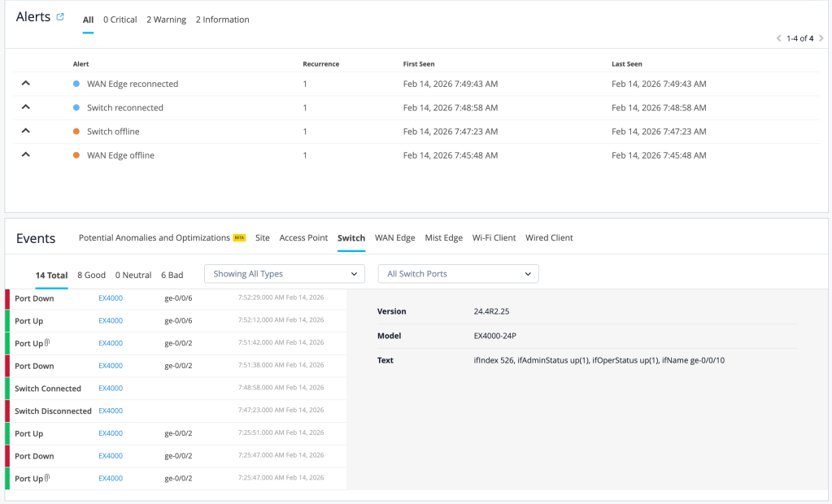Expand the Switch reconnected alert row
The width and height of the screenshot is (832, 504).
pos(25,107)
